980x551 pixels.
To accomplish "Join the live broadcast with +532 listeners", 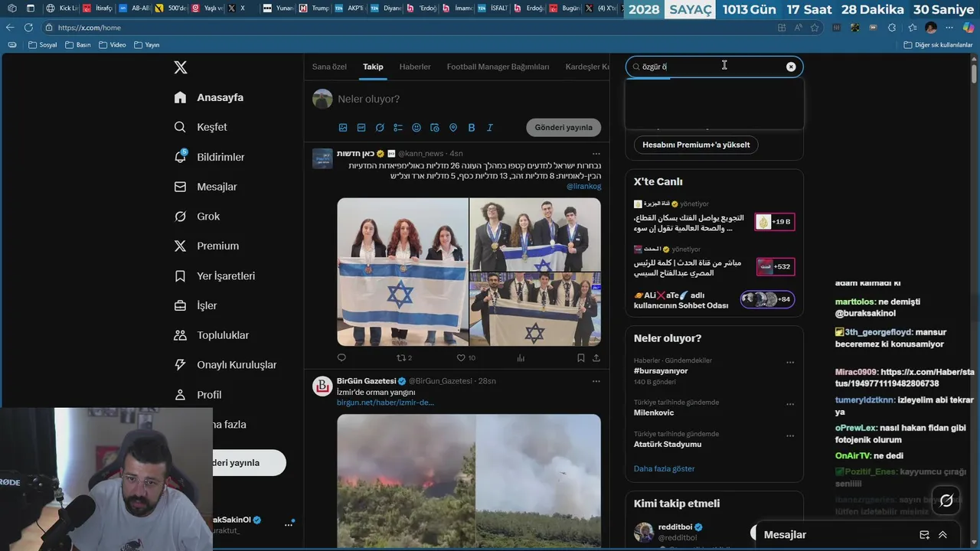I will click(x=775, y=266).
